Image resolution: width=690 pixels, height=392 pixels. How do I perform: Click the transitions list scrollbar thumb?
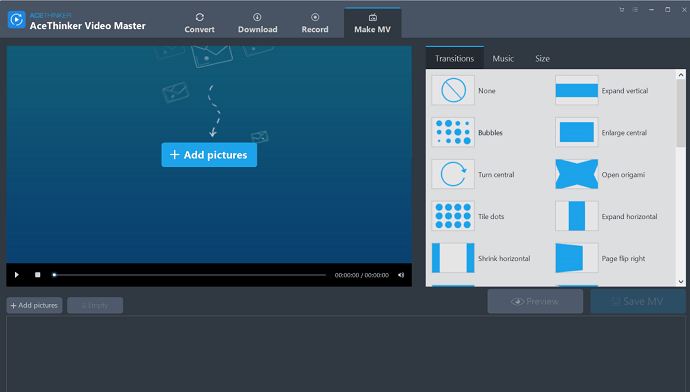tap(681, 114)
